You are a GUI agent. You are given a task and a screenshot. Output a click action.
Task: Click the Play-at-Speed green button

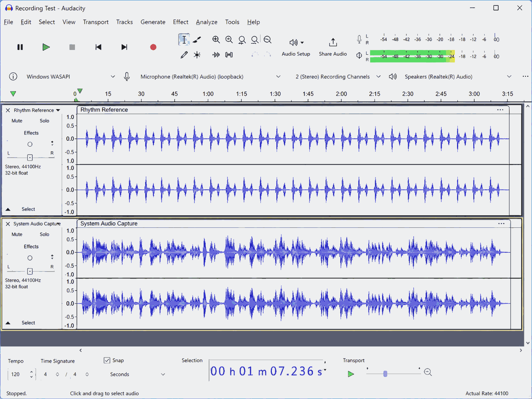(351, 374)
